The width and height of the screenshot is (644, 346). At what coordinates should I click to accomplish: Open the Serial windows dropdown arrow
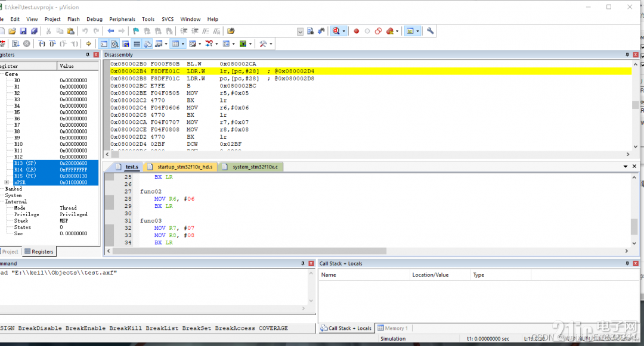[200, 44]
